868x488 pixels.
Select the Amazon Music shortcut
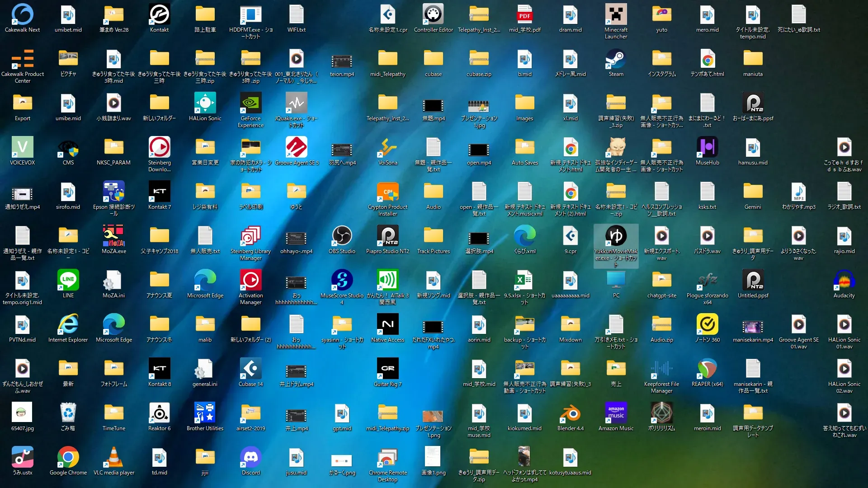pyautogui.click(x=616, y=413)
